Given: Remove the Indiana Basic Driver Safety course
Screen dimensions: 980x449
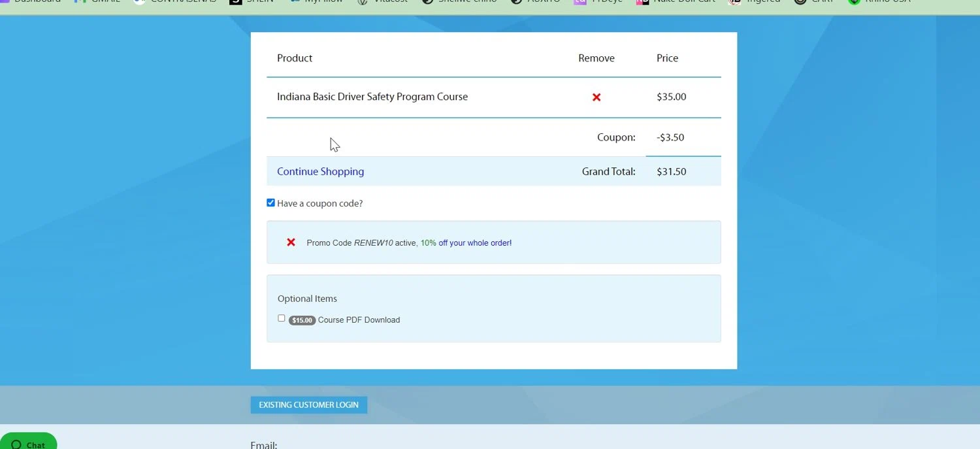Looking at the screenshot, I should [596, 97].
